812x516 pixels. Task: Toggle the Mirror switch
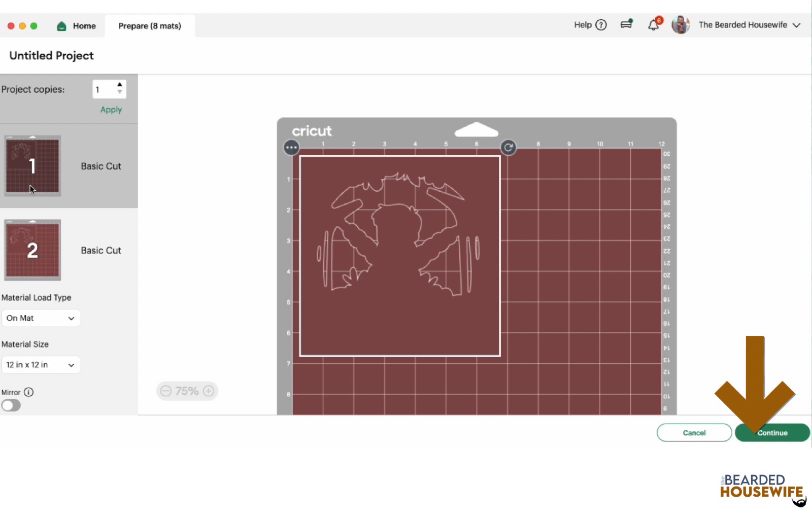pyautogui.click(x=11, y=405)
